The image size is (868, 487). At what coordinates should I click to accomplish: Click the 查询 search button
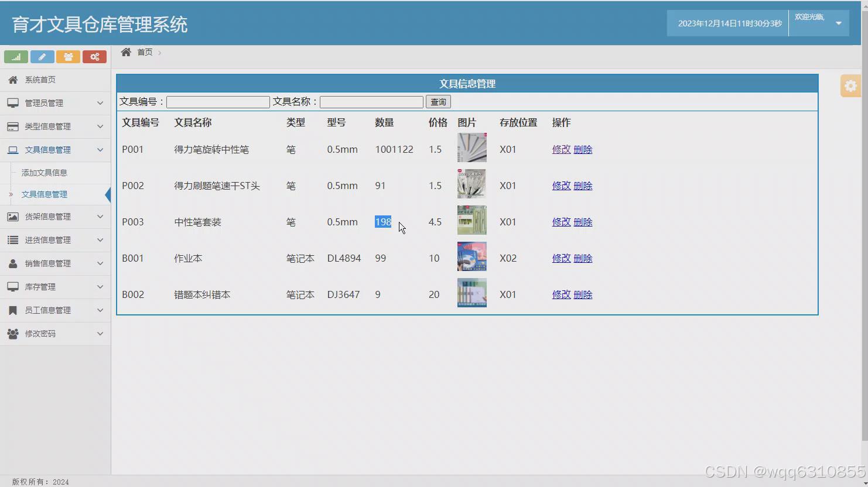pos(438,101)
